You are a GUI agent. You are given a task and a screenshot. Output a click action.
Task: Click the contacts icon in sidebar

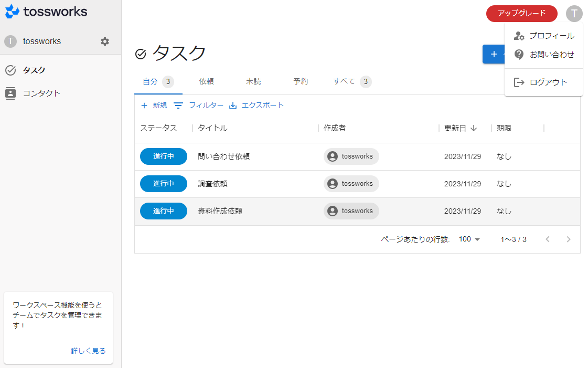[x=10, y=93]
